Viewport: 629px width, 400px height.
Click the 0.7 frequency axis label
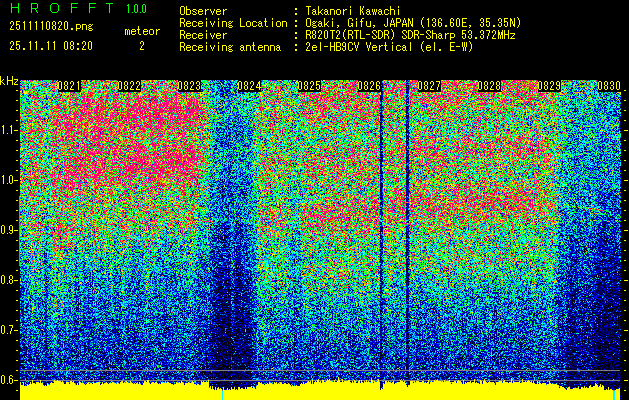(9, 330)
